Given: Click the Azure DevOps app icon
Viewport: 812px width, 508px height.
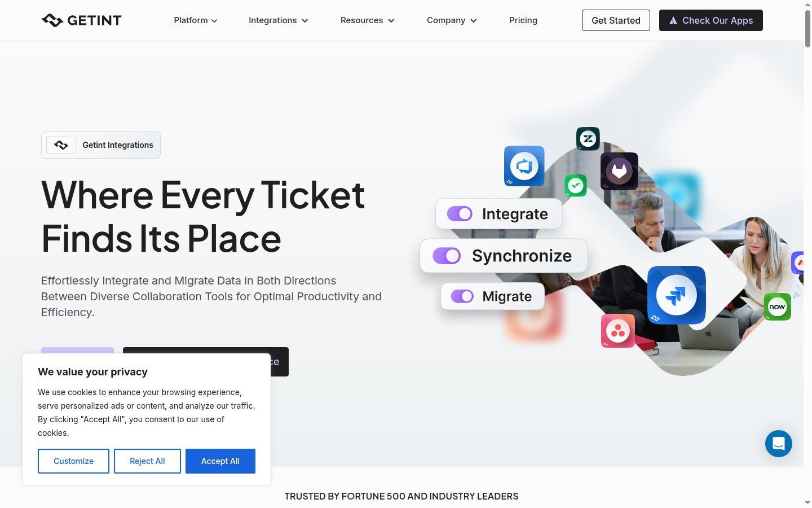Looking at the screenshot, I should click(x=524, y=166).
